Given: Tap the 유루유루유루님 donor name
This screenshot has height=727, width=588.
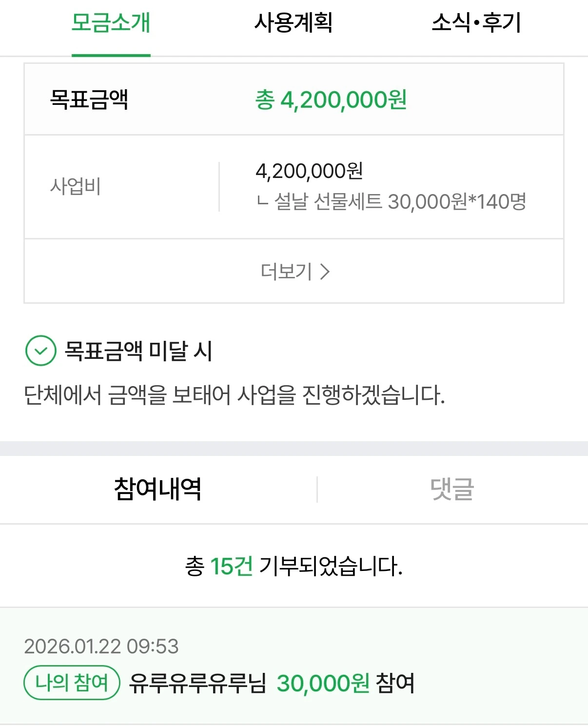Looking at the screenshot, I should click(197, 683).
